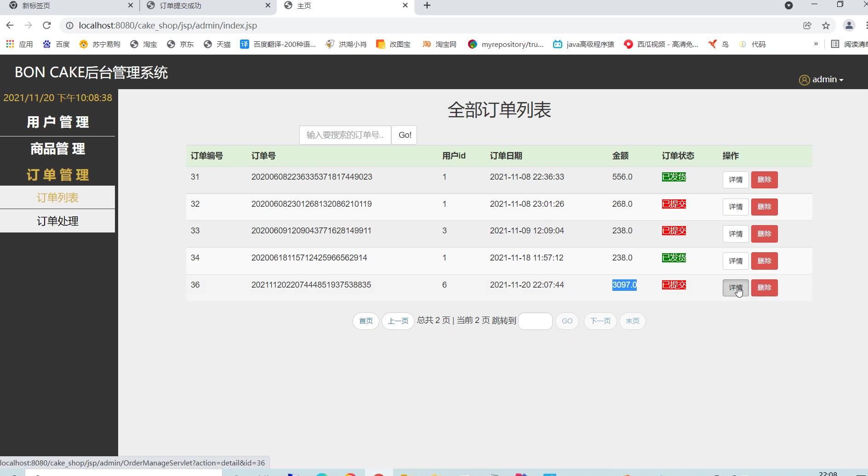Image resolution: width=868 pixels, height=476 pixels.
Task: Open new tab with plus button
Action: click(x=427, y=6)
